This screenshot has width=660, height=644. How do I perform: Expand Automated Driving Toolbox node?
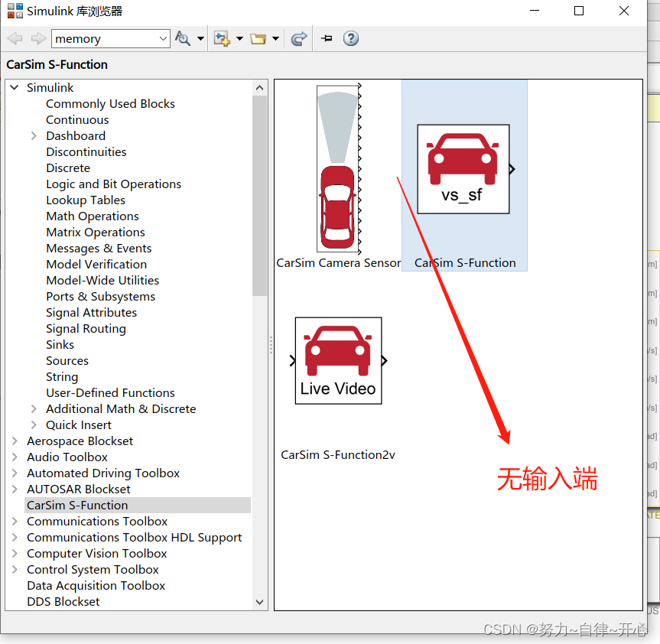(x=15, y=473)
